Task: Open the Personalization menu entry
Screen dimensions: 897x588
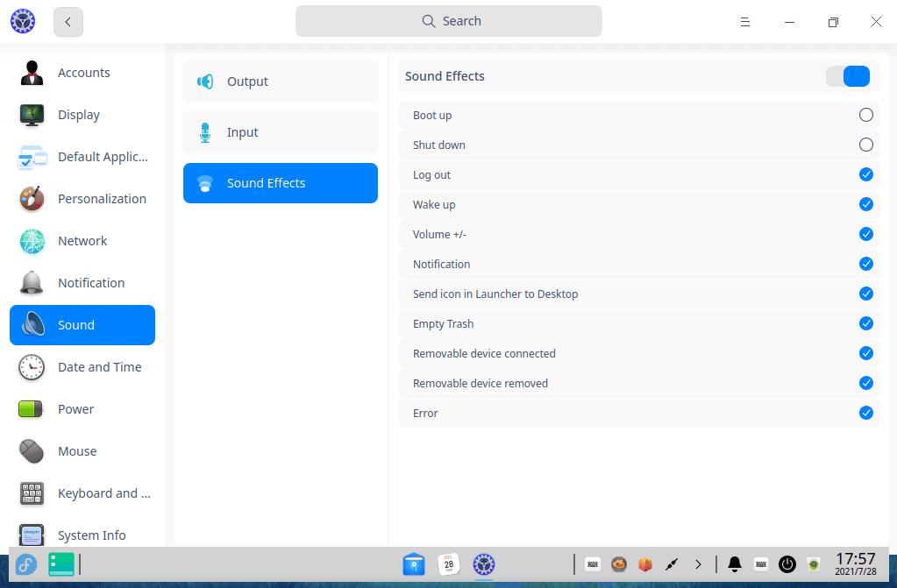Action: [82, 199]
